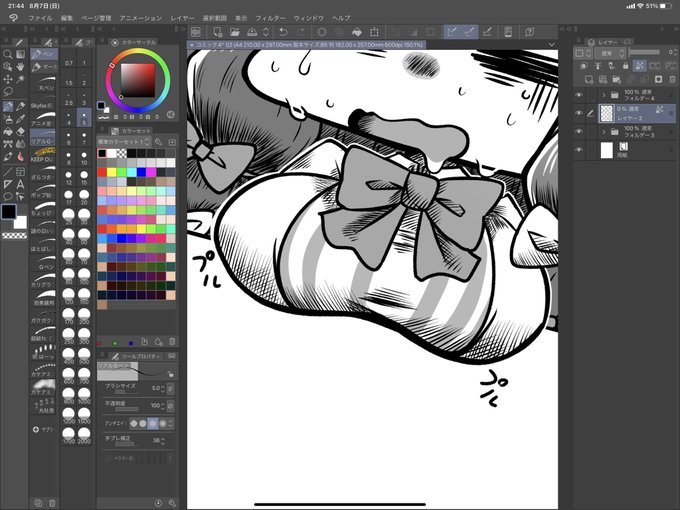Toggle visibility of フォルダー3 layer folder

pos(579,131)
